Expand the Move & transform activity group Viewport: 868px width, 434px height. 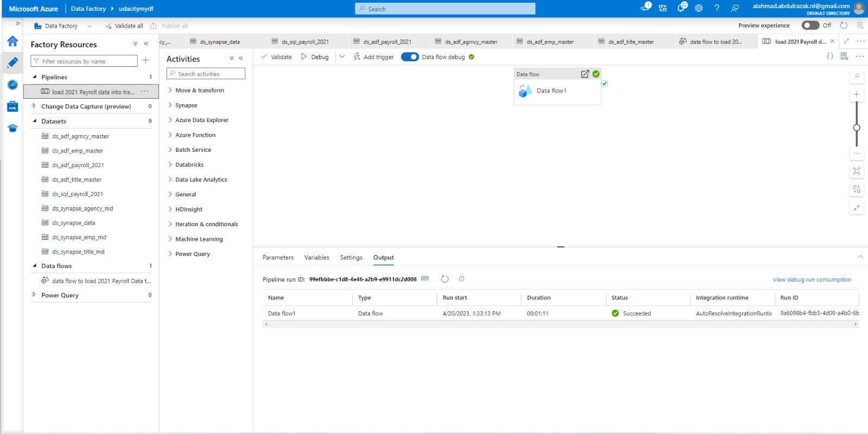(x=170, y=90)
